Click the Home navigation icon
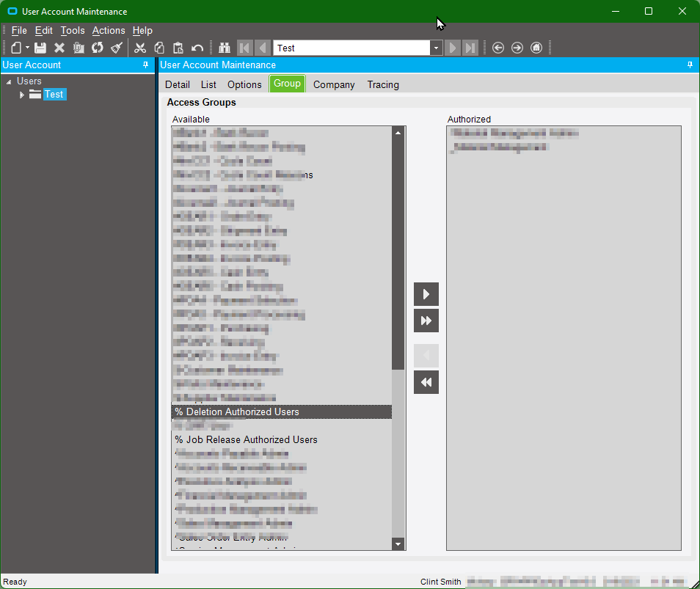The height and width of the screenshot is (589, 700). click(536, 48)
